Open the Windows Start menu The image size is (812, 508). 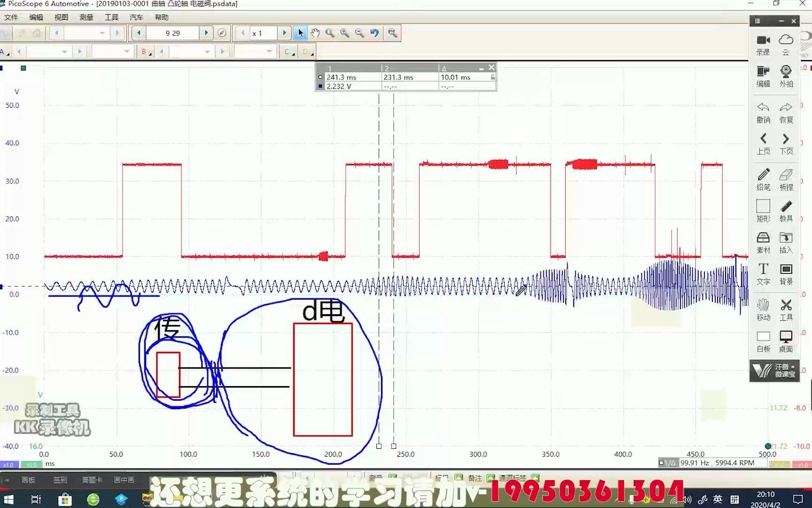8,499
